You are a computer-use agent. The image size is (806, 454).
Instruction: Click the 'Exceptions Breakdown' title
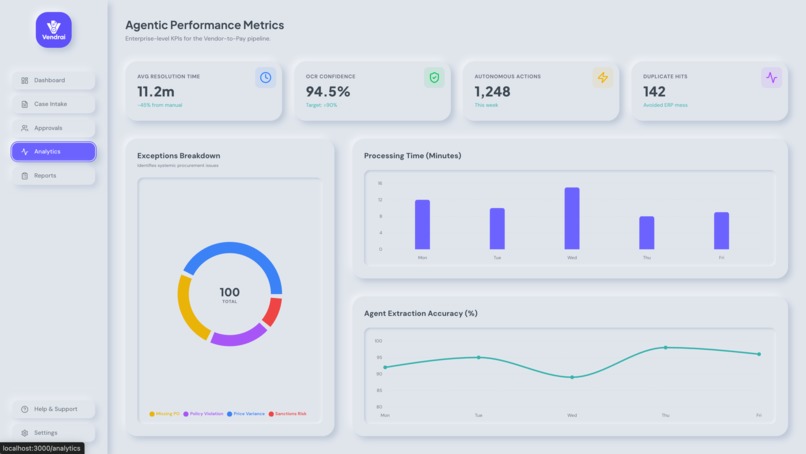pyautogui.click(x=178, y=156)
